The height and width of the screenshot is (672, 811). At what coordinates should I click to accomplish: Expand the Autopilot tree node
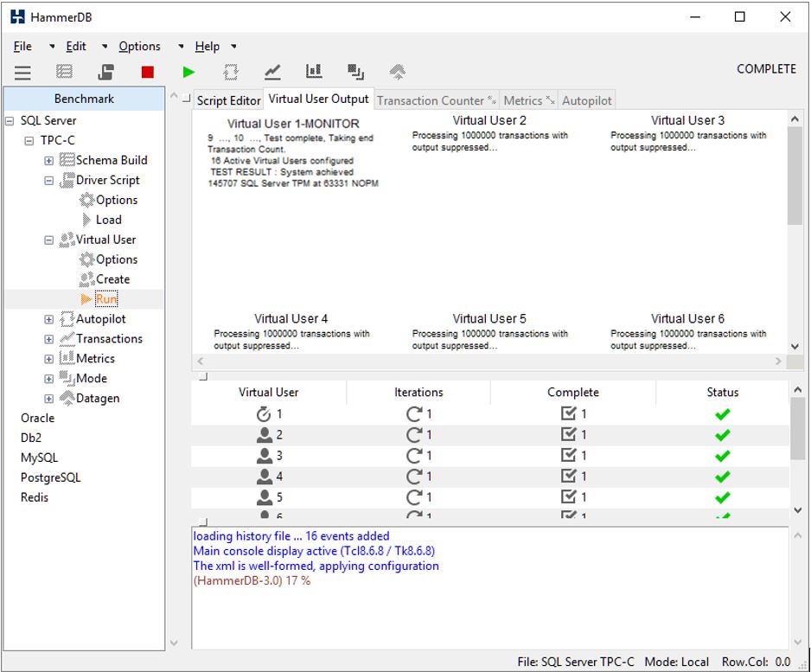(x=49, y=320)
